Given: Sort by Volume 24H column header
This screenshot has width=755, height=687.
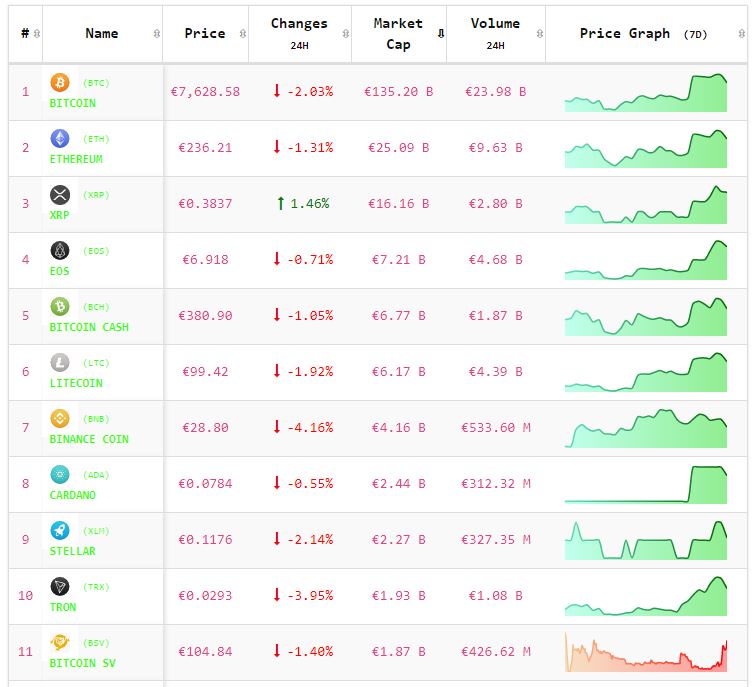Looking at the screenshot, I should coord(495,34).
